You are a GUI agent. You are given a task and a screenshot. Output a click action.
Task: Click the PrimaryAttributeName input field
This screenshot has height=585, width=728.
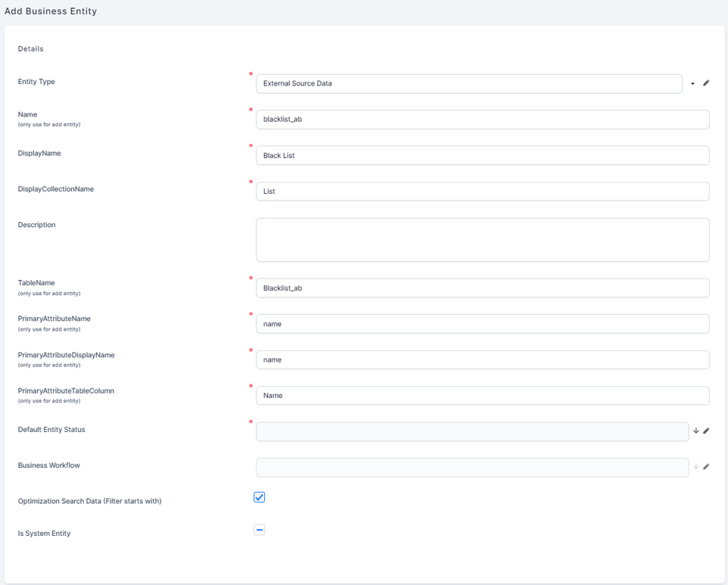pos(482,324)
